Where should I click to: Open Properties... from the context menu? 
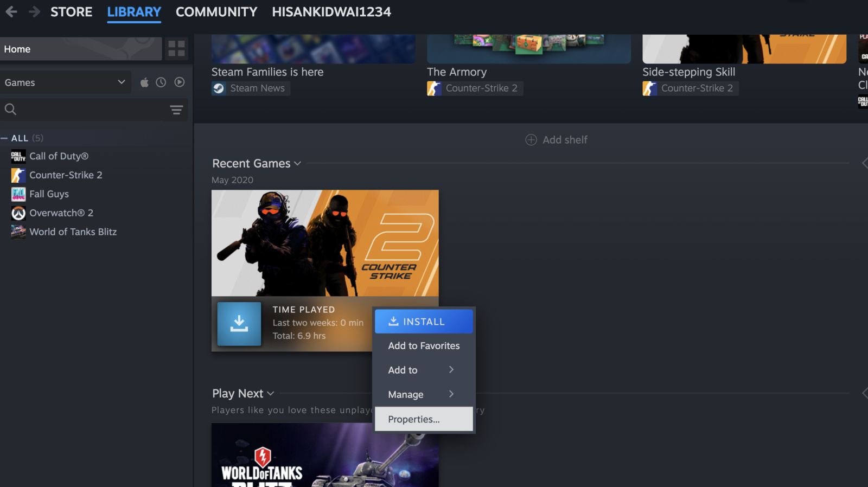pyautogui.click(x=424, y=419)
